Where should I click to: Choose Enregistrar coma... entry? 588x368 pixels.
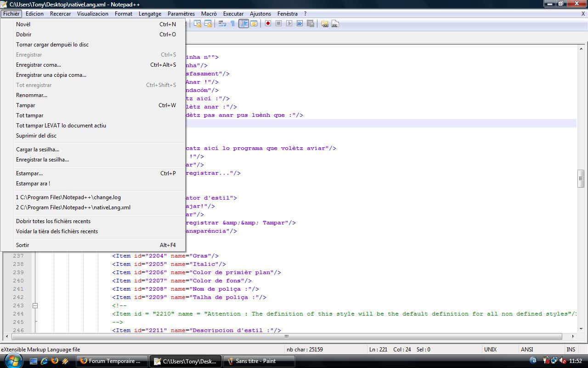93,65
